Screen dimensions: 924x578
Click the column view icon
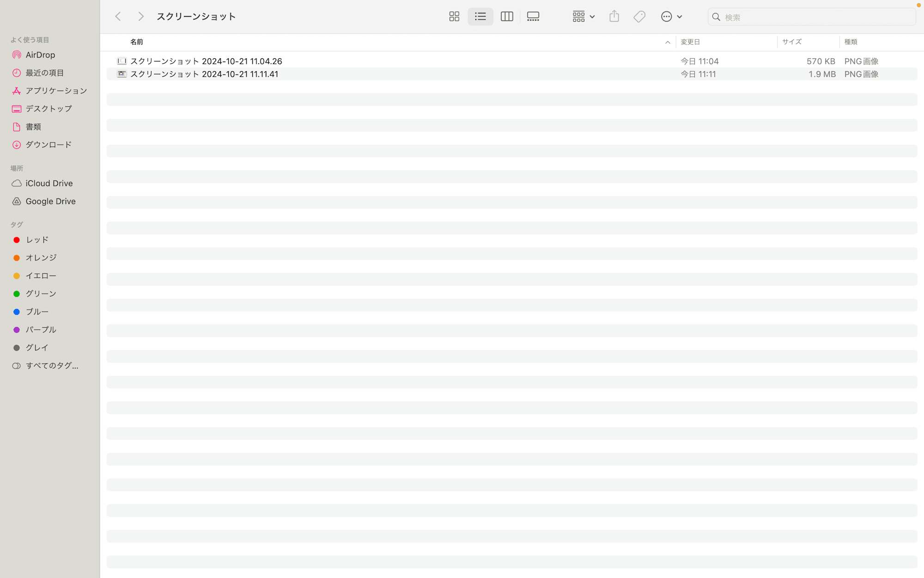(x=507, y=16)
